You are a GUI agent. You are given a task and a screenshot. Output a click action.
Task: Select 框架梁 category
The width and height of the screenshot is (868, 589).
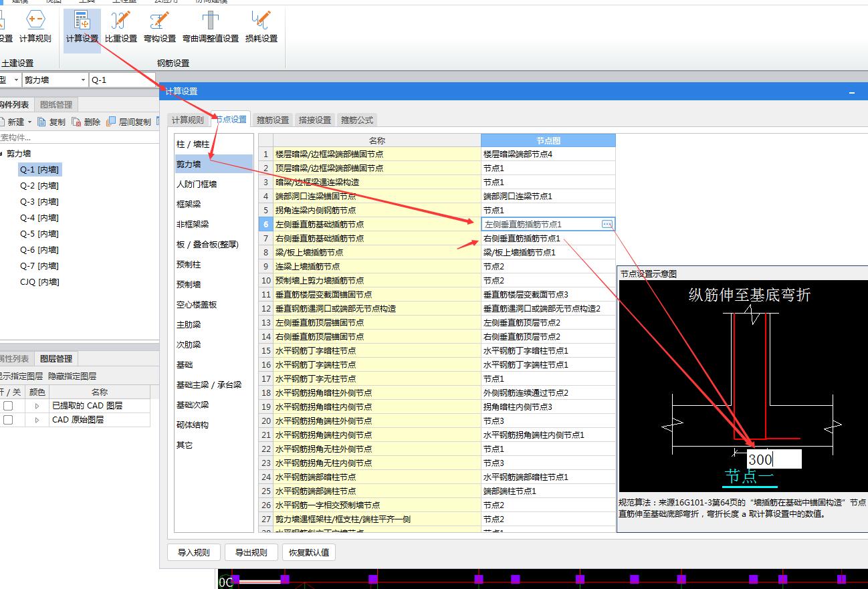(x=214, y=205)
